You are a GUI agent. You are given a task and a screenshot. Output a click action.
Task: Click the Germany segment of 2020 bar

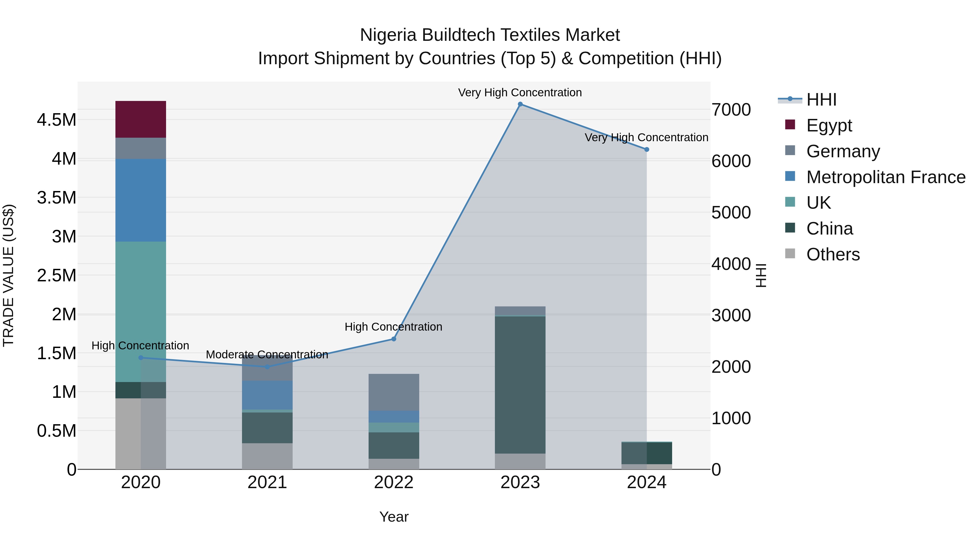[x=141, y=148]
